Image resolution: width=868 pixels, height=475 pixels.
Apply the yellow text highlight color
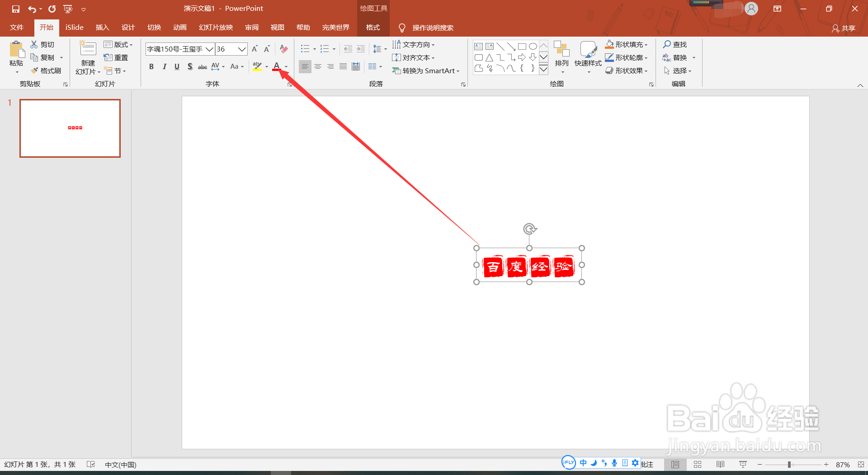tap(257, 66)
